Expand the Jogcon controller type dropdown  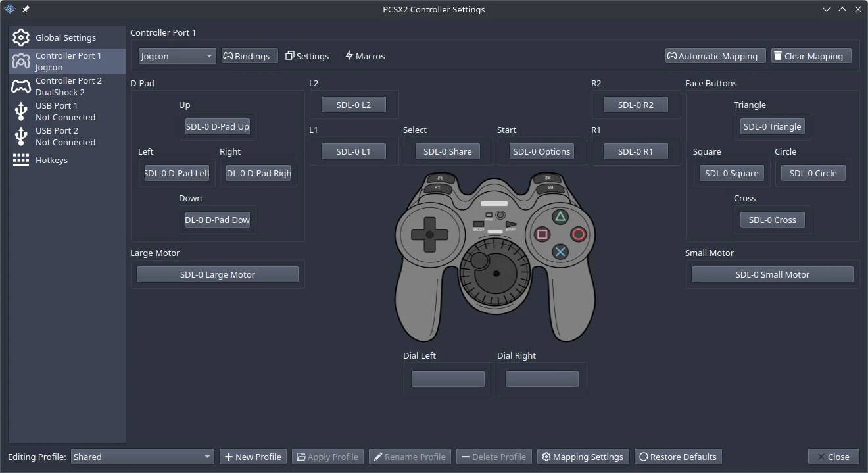pyautogui.click(x=177, y=56)
